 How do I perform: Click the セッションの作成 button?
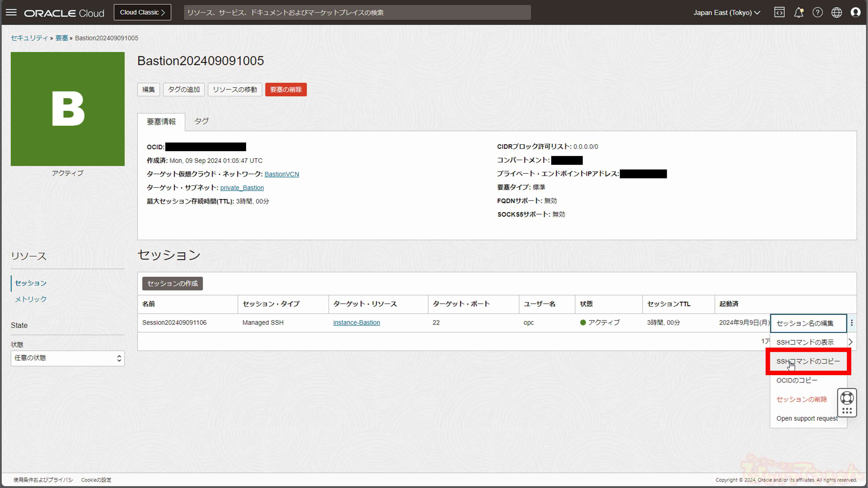[172, 283]
